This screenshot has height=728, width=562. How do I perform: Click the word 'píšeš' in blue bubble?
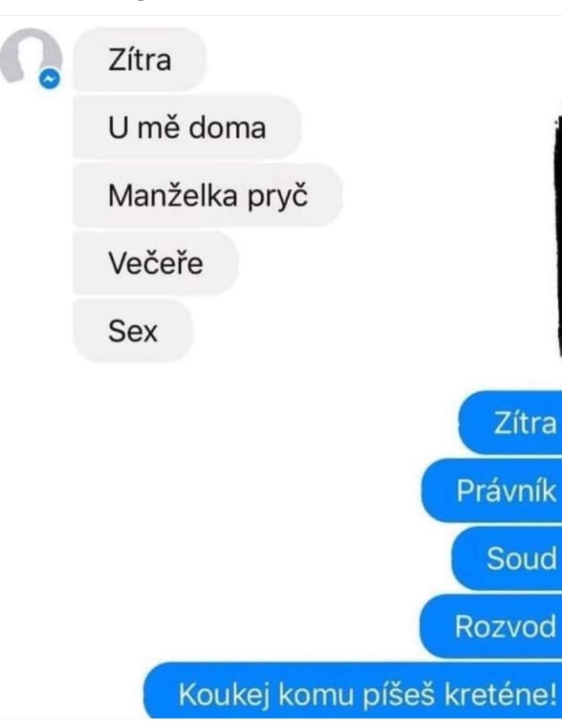pyautogui.click(x=398, y=695)
